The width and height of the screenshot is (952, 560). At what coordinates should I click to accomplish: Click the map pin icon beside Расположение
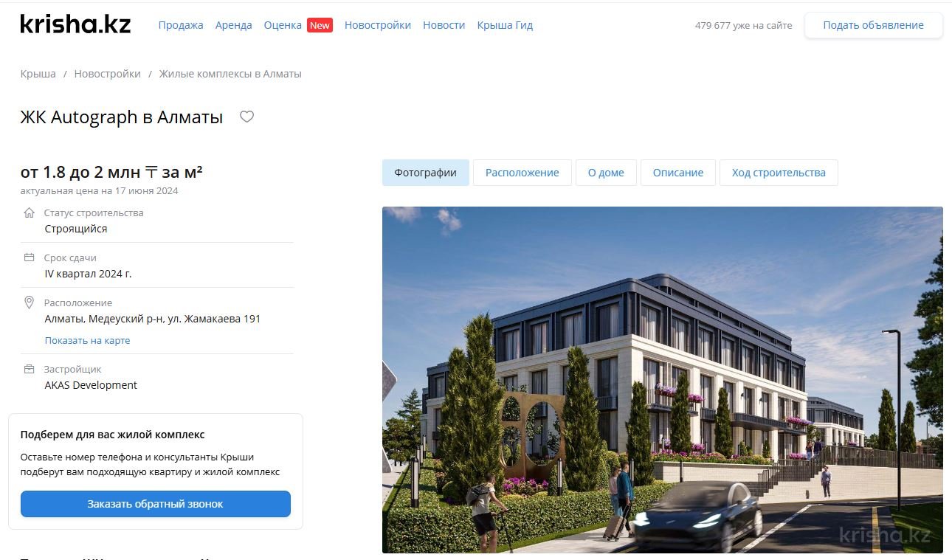(x=30, y=303)
